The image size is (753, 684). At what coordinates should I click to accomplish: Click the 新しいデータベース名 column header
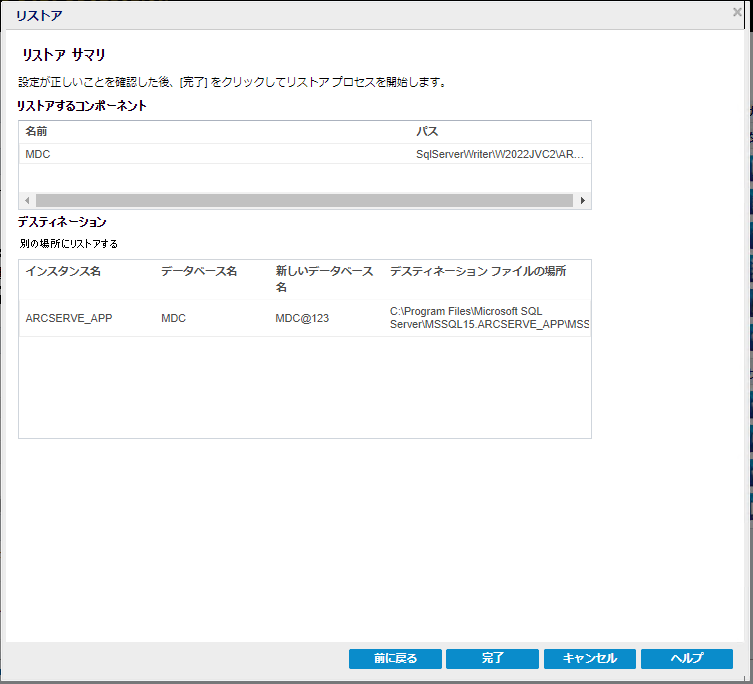[324, 279]
